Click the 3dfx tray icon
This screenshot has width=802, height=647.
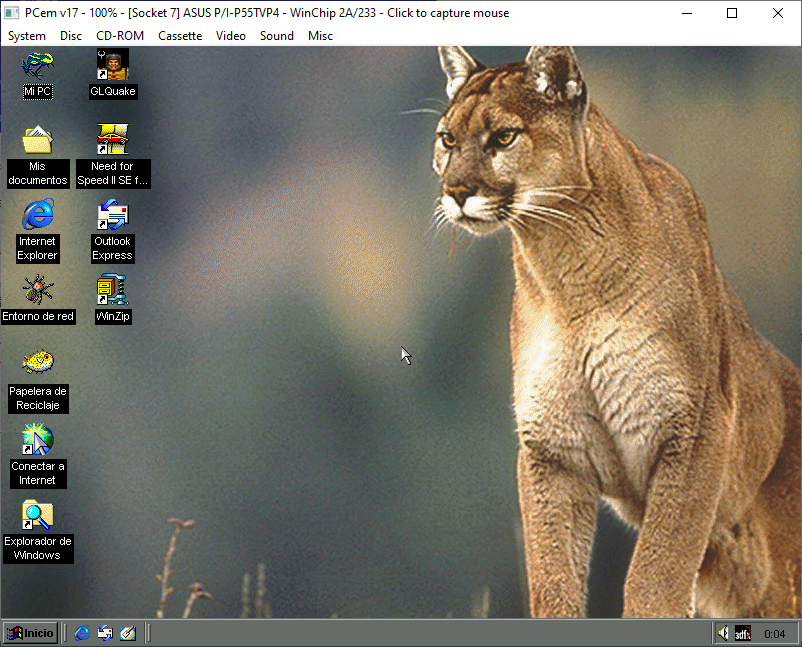742,633
